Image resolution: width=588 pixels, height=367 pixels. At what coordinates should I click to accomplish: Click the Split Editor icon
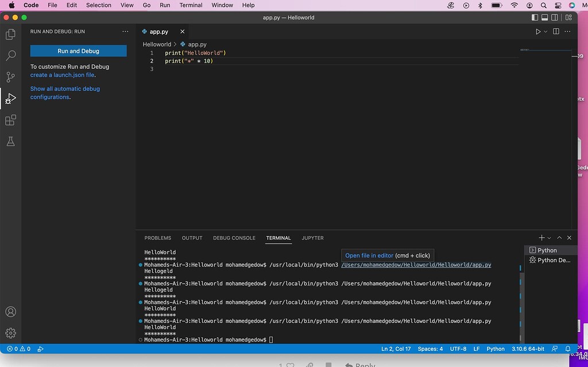pos(555,32)
